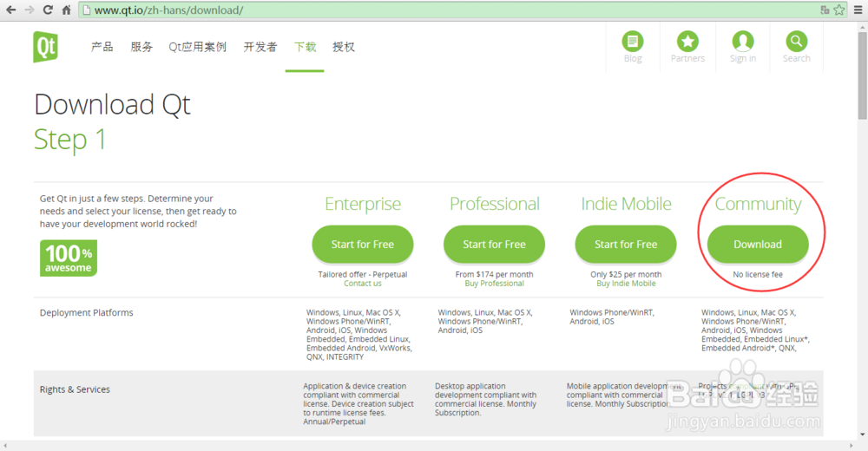Click the No license fee text

pos(758,274)
